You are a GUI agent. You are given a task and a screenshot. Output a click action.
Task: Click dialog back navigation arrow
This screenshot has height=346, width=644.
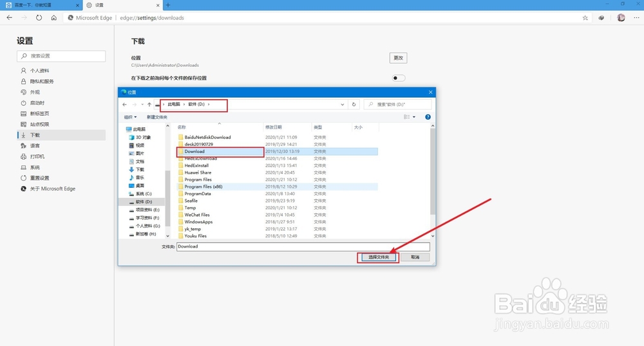tap(125, 105)
